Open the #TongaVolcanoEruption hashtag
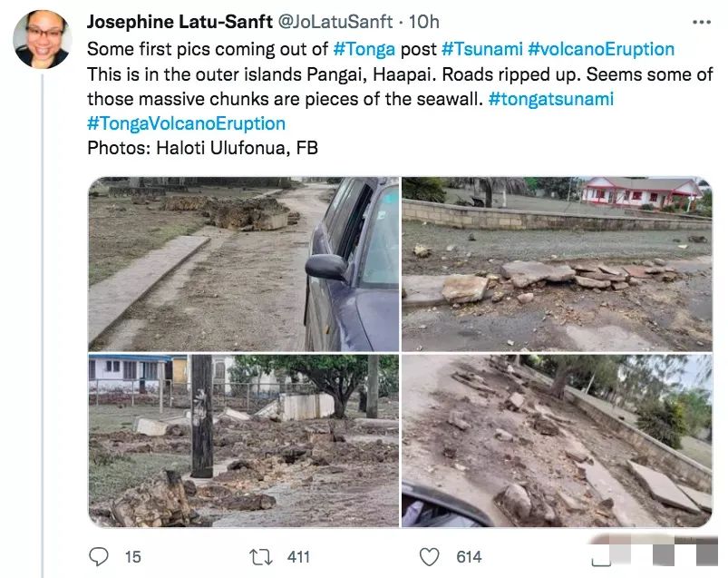This screenshot has width=728, height=578. pos(186,123)
